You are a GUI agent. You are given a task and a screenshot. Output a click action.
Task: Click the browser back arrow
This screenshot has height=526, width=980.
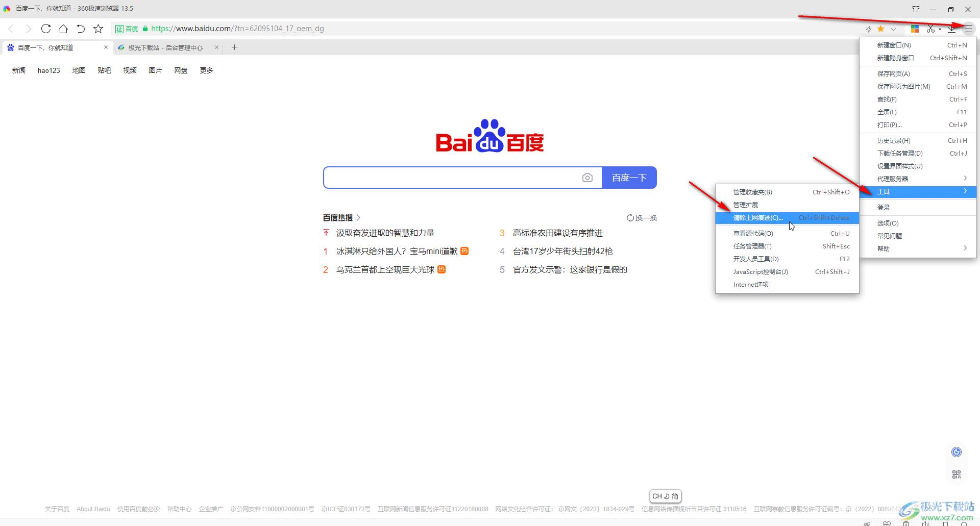(11, 29)
